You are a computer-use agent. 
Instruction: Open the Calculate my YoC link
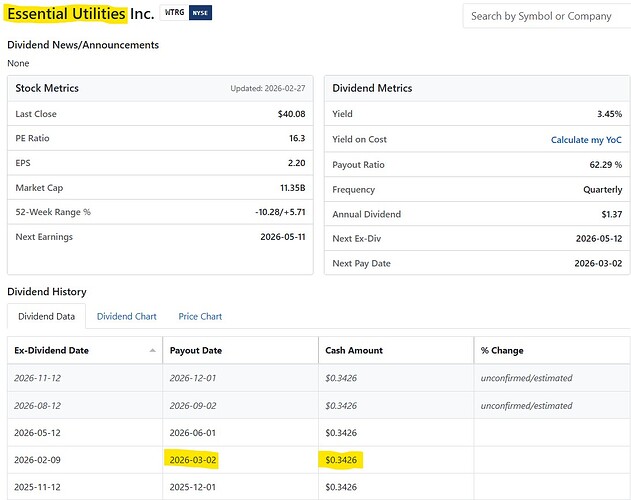point(586,140)
